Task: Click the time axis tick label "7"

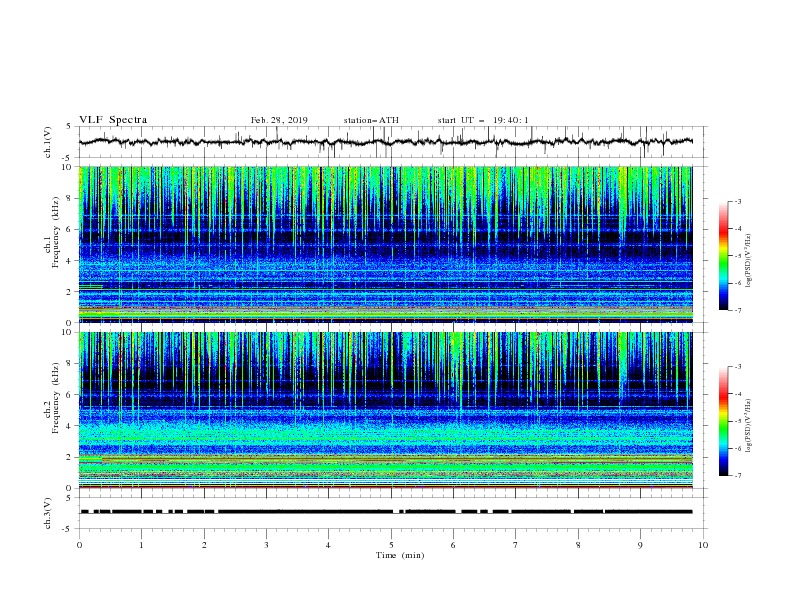Action: (516, 545)
